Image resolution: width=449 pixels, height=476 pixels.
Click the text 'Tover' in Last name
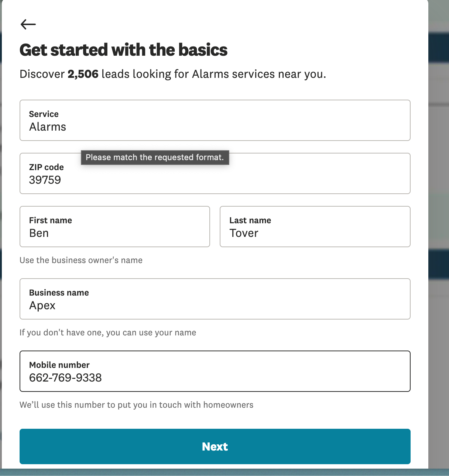coord(244,233)
